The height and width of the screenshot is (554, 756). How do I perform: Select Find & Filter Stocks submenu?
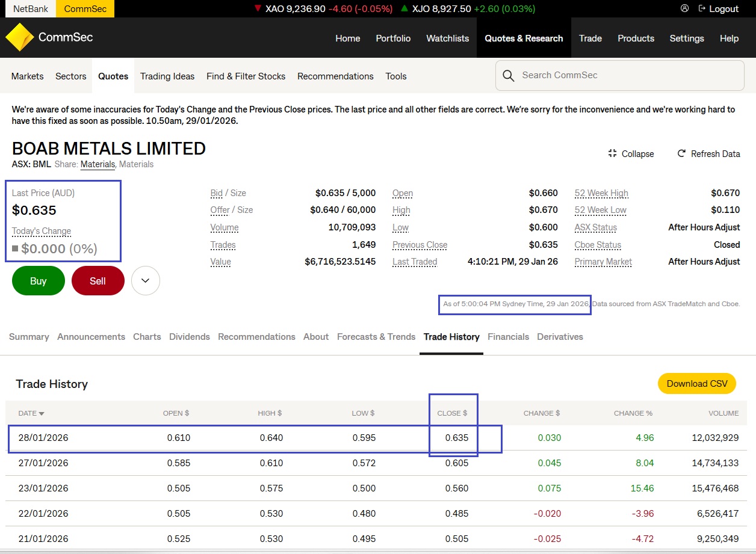coord(246,76)
